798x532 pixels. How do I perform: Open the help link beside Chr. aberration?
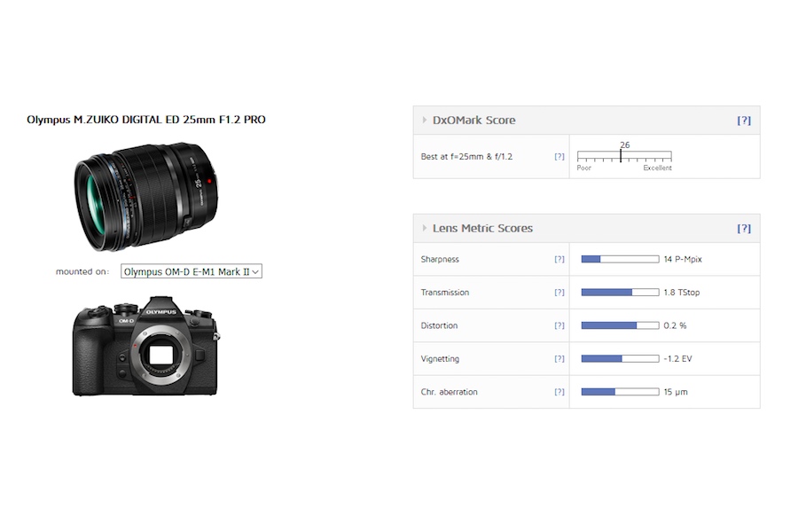(x=559, y=392)
